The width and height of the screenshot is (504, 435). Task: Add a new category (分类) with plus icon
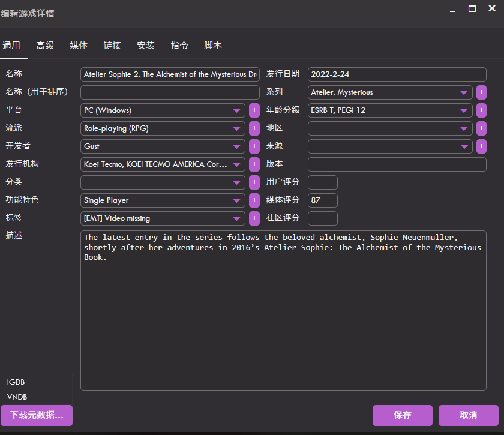(254, 182)
